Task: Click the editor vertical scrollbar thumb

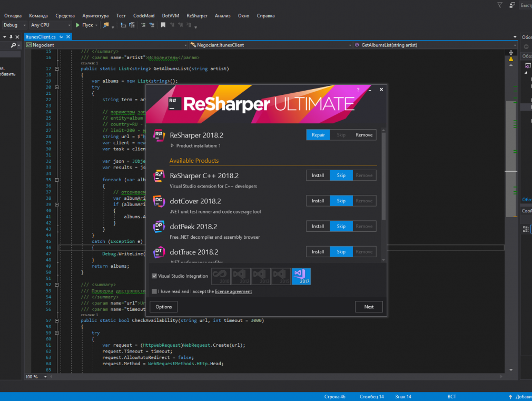Action: pos(511,159)
